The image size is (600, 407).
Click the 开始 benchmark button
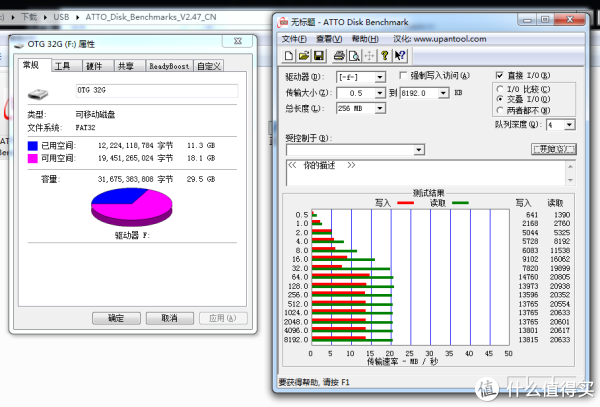(x=554, y=149)
